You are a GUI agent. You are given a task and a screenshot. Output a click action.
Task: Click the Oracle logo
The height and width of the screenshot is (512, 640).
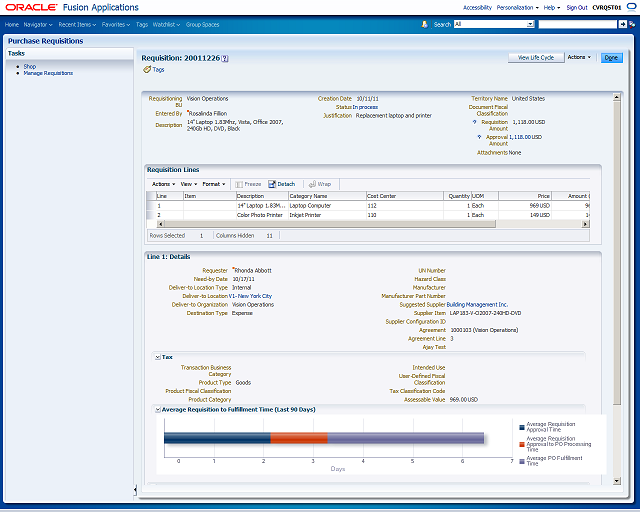(31, 7)
